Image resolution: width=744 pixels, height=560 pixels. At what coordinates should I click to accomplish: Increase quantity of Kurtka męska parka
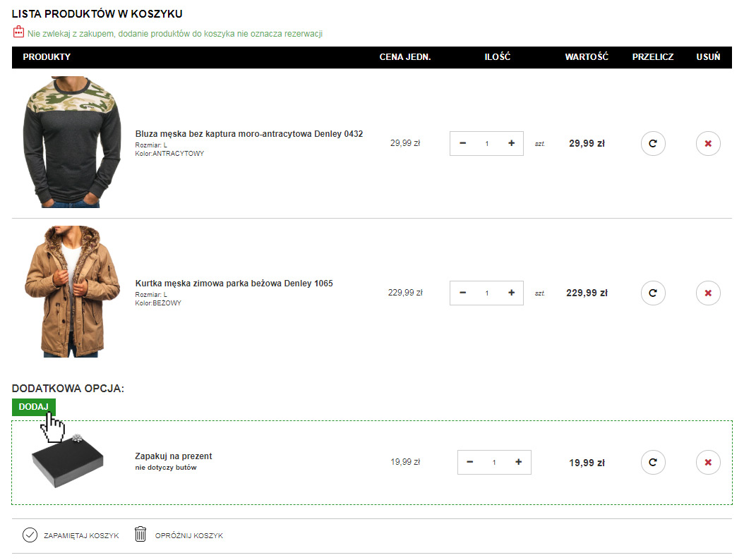pos(511,293)
